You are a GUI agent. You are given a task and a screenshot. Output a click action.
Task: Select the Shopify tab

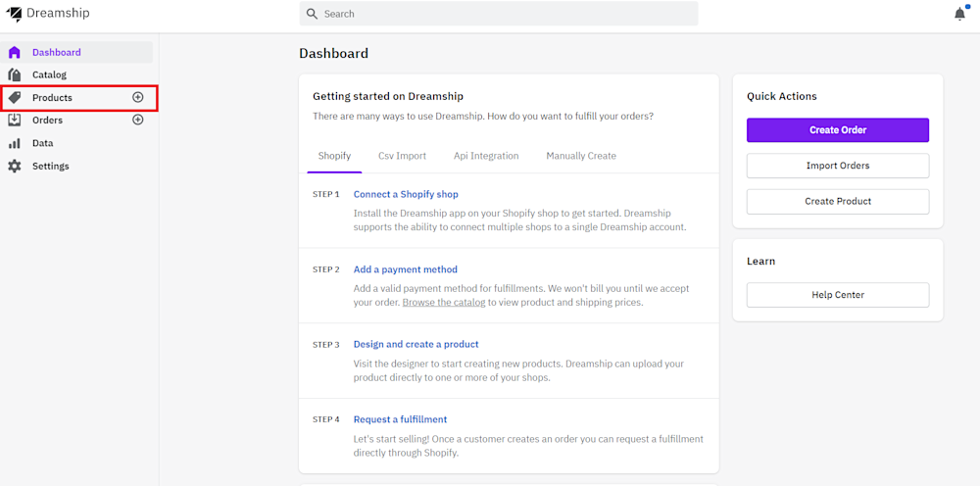click(334, 156)
